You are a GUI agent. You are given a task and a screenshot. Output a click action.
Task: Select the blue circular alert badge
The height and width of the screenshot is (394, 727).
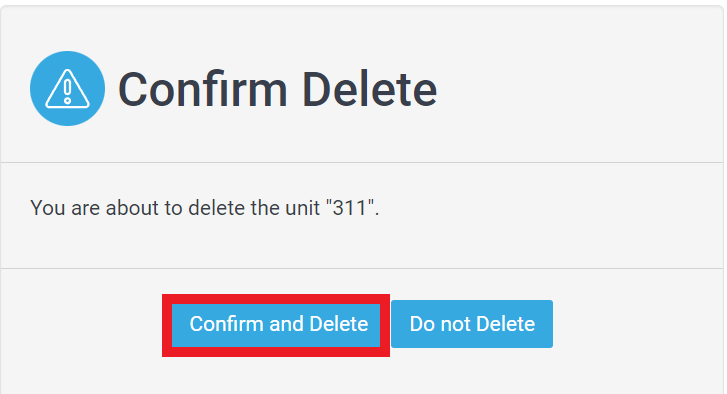[67, 88]
